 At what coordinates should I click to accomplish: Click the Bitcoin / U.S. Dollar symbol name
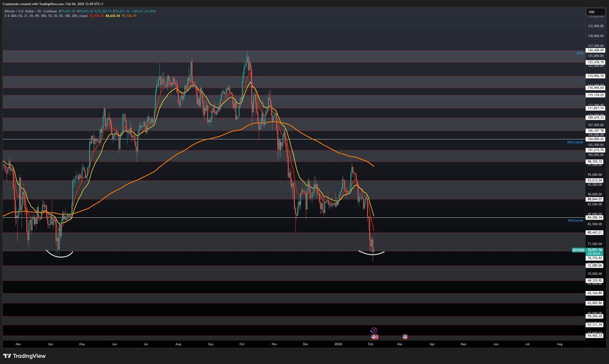(19, 11)
